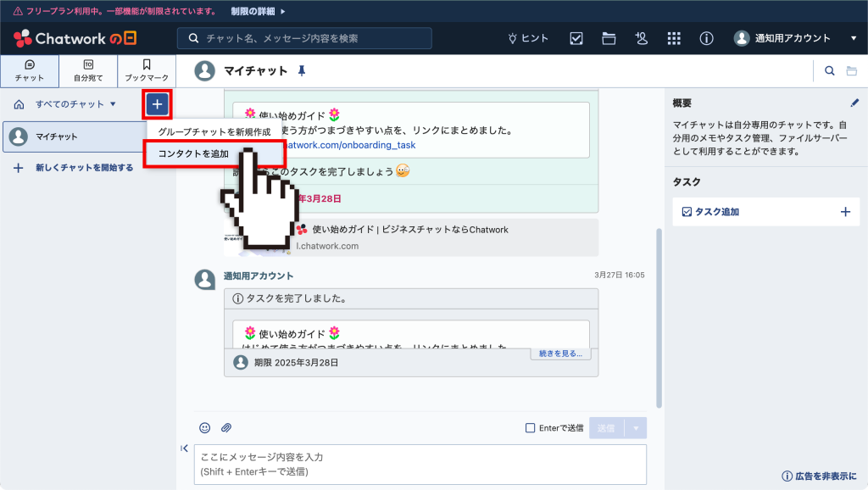Viewport: 868px width, 490px height.
Task: Click the pin icon next to マイチャット
Action: [302, 71]
